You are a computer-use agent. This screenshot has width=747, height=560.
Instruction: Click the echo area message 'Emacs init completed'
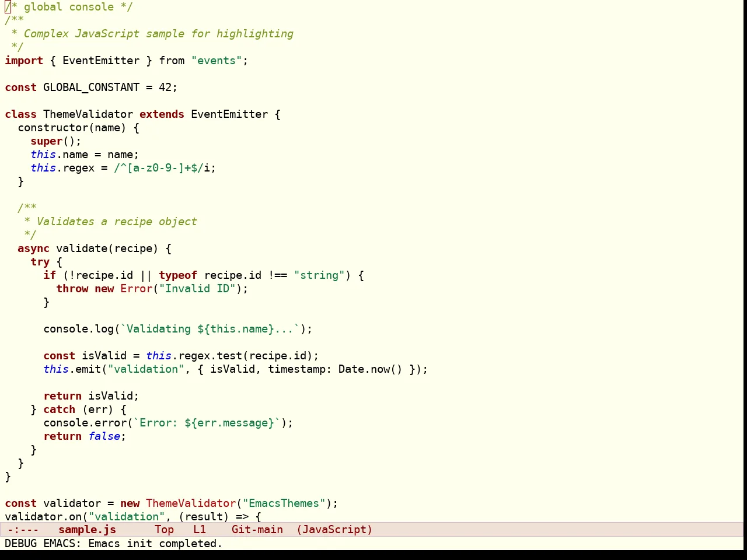click(x=155, y=544)
